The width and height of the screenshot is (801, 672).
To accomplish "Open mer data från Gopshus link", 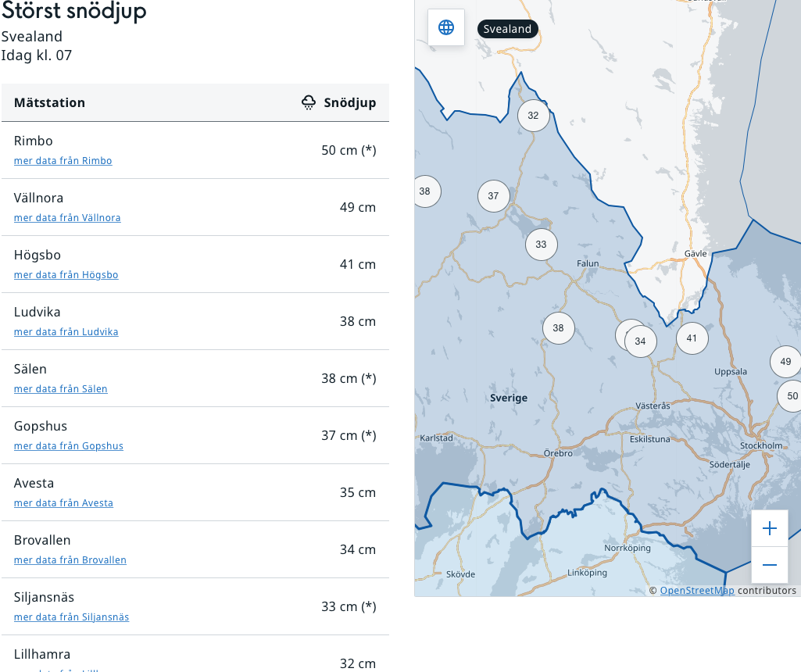I will pos(68,446).
